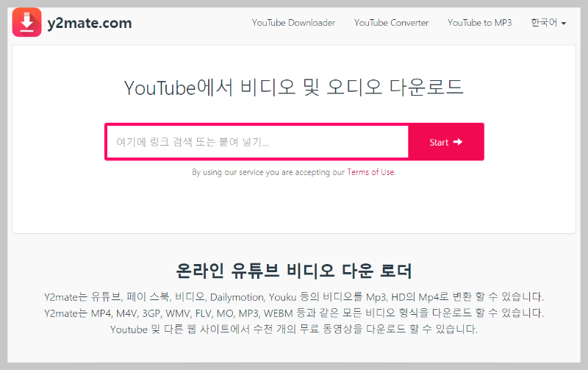Click the paragraph line mentioning Dailymotion, Youku
The image size is (588, 370).
(x=294, y=297)
